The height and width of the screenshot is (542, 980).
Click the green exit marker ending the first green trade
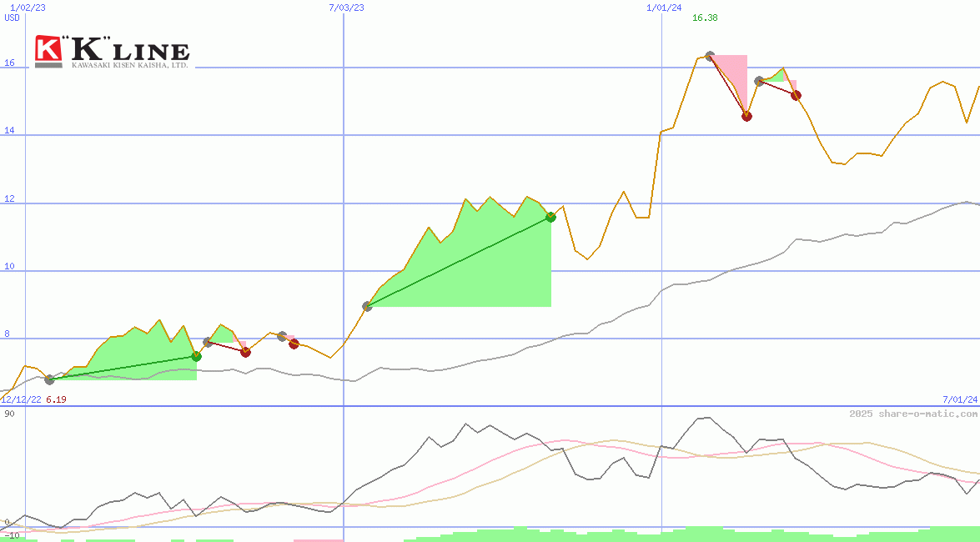coord(197,356)
